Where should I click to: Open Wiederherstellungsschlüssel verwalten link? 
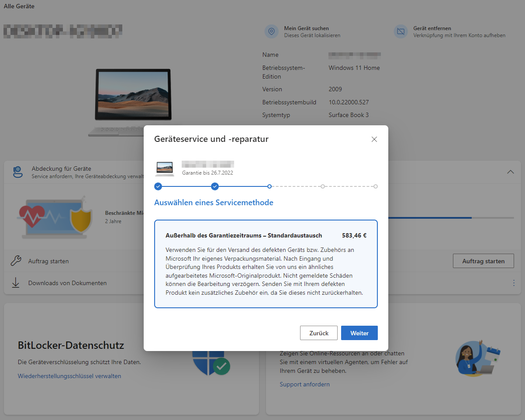(69, 376)
